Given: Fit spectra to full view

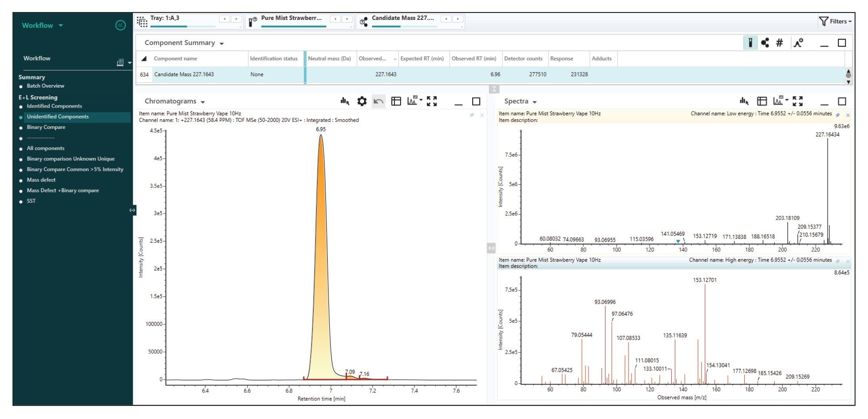Looking at the screenshot, I should [798, 101].
